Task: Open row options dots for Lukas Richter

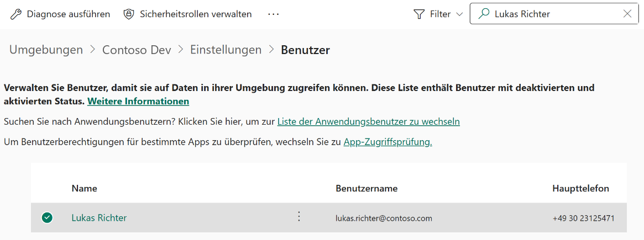Action: pyautogui.click(x=299, y=216)
